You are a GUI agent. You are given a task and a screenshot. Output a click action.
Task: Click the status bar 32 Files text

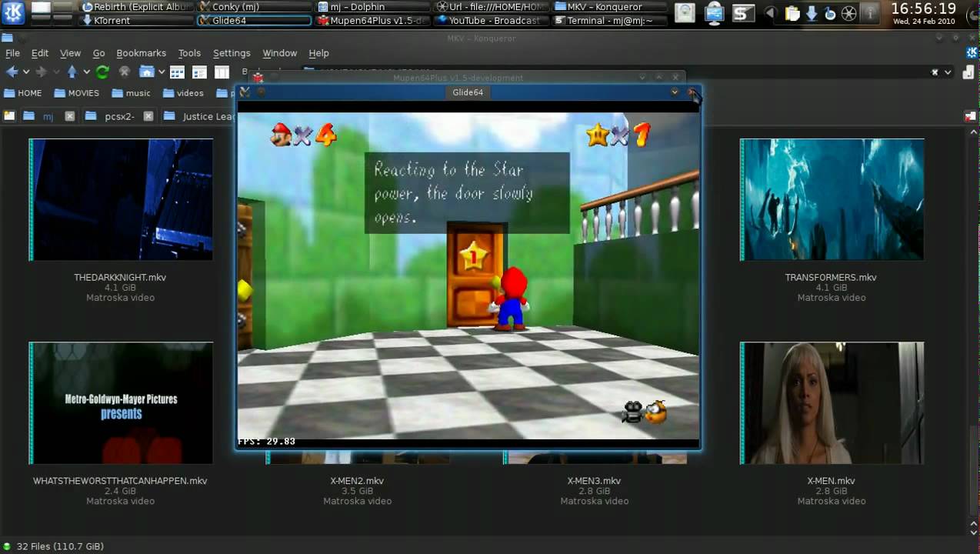click(60, 546)
